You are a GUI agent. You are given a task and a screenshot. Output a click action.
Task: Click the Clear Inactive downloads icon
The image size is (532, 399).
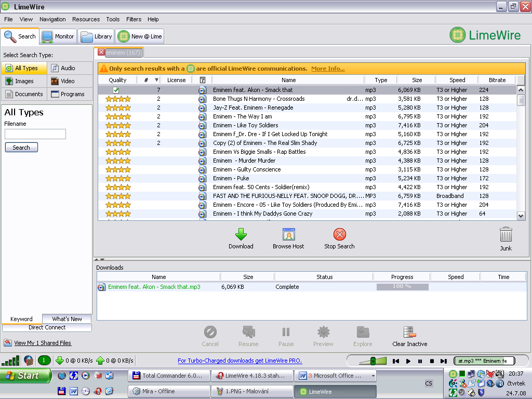coord(409,332)
